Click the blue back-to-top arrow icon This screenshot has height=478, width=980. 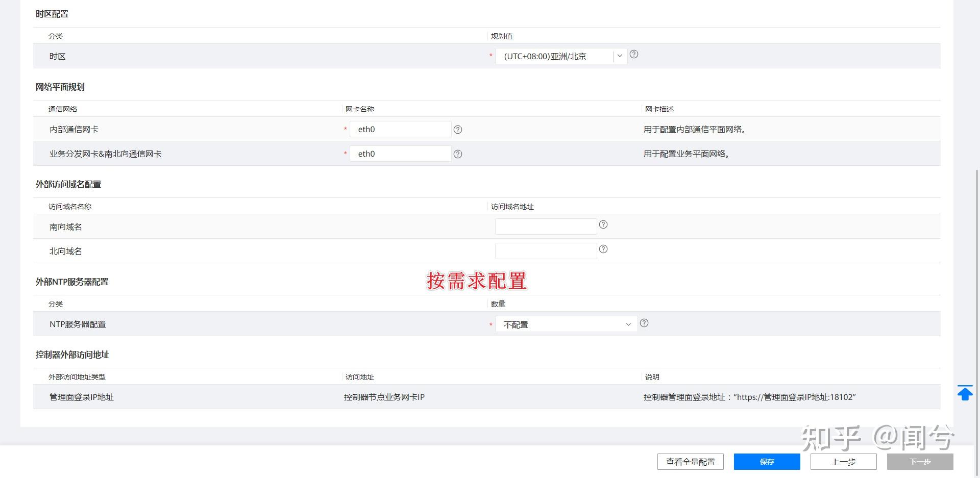(965, 393)
